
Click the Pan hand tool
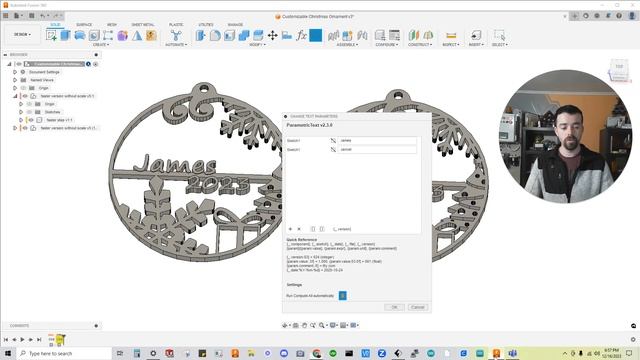304,325
